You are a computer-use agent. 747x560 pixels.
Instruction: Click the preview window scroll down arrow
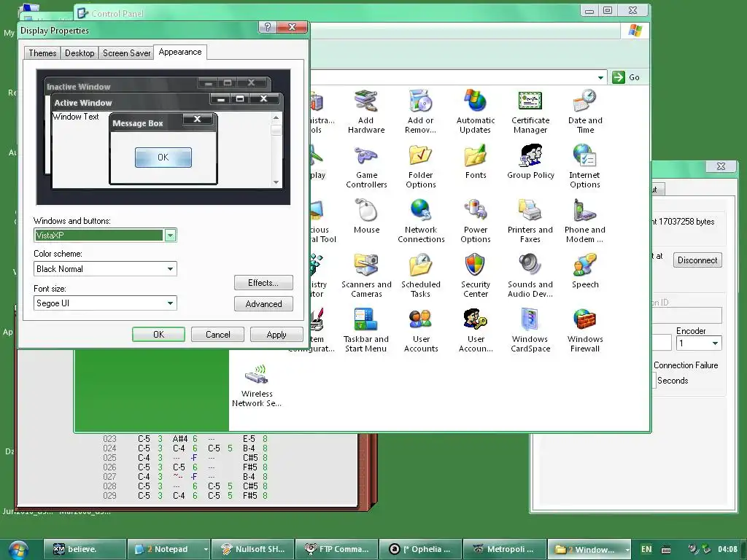(276, 182)
